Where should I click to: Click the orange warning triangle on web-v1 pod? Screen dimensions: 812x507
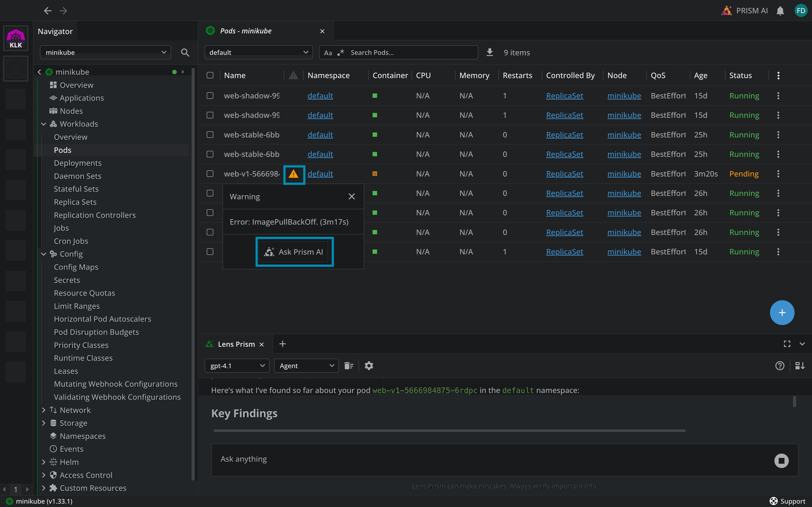(x=293, y=174)
